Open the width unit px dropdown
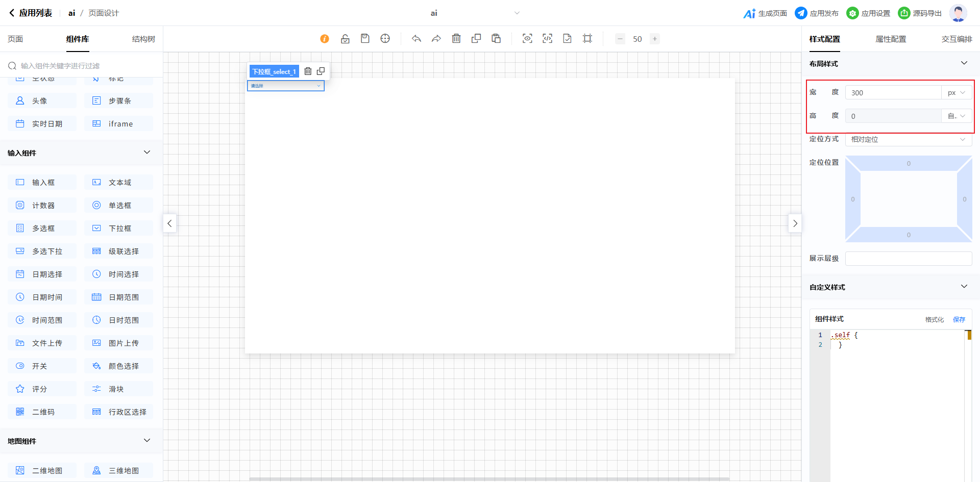Viewport: 980px width, 482px height. [957, 93]
